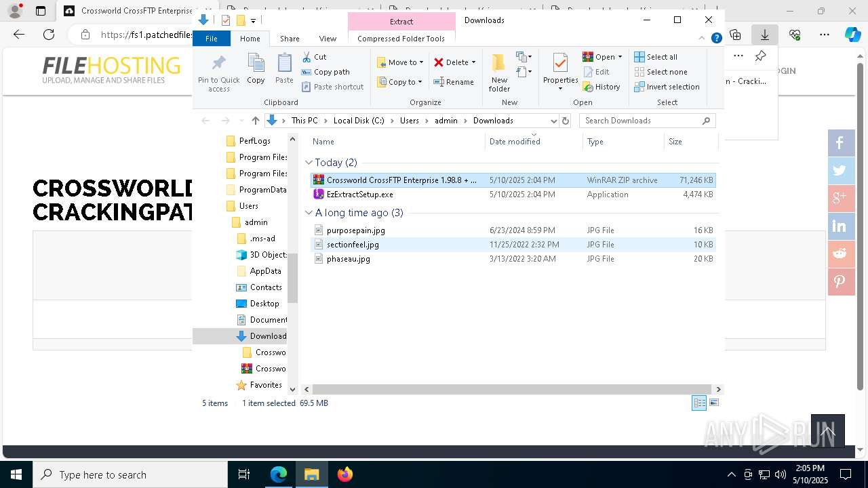The image size is (868, 488).
Task: Collapse the A long time ago group
Action: [309, 213]
